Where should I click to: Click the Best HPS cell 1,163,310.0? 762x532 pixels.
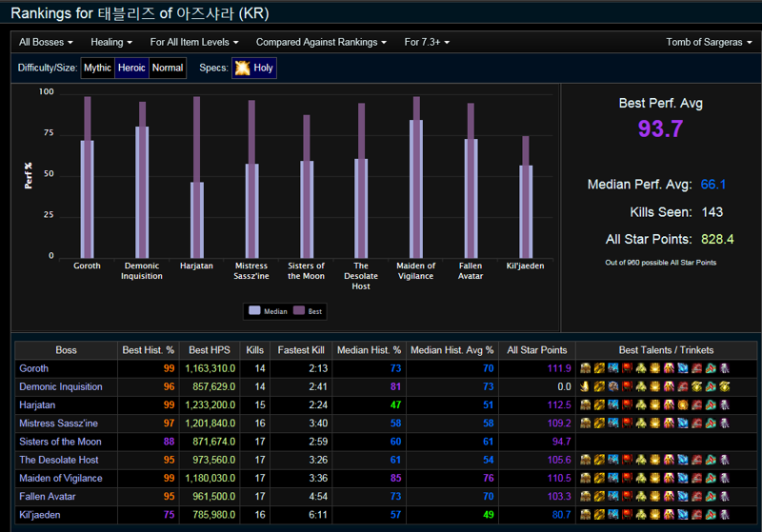click(210, 368)
